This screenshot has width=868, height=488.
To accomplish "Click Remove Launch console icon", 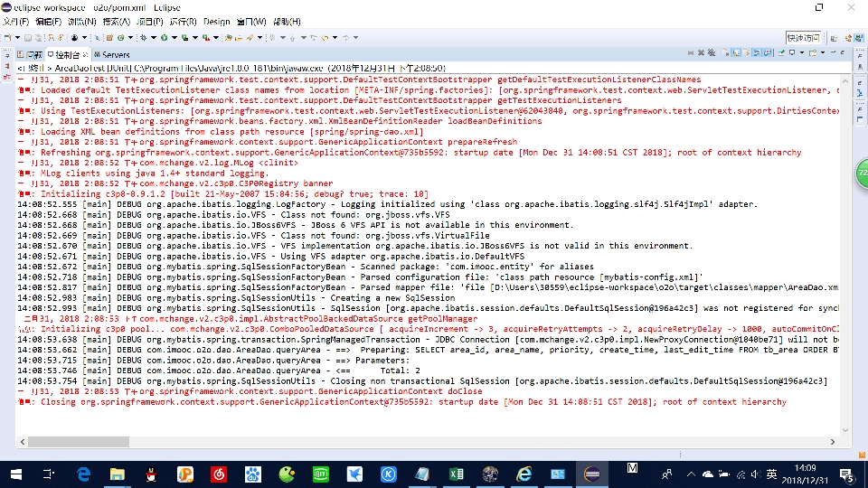I will pos(701,52).
